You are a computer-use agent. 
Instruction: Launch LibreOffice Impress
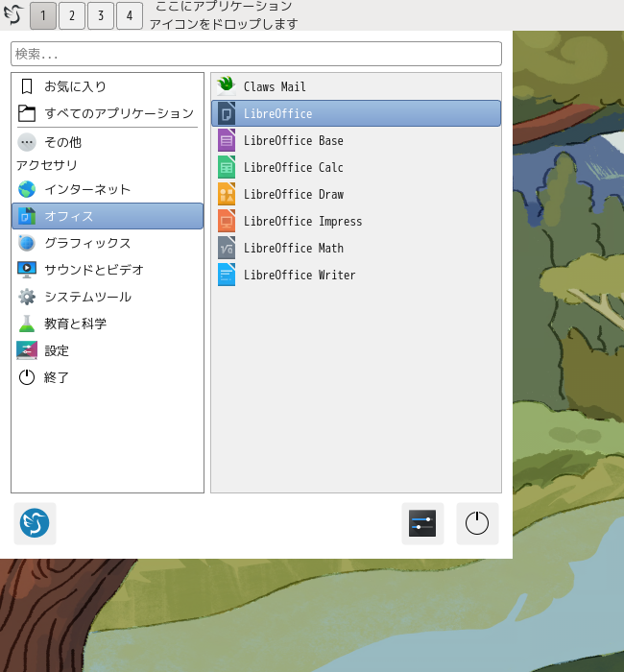356,221
